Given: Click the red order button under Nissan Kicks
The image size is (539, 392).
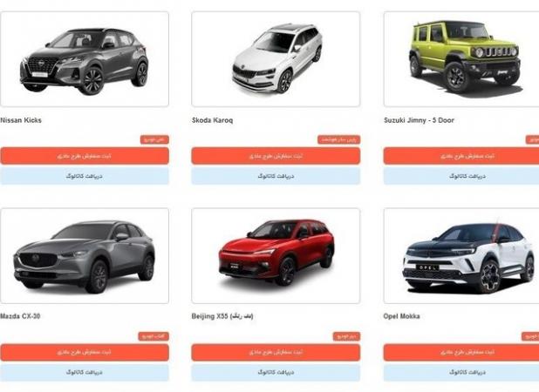Looking at the screenshot, I should [x=85, y=156].
